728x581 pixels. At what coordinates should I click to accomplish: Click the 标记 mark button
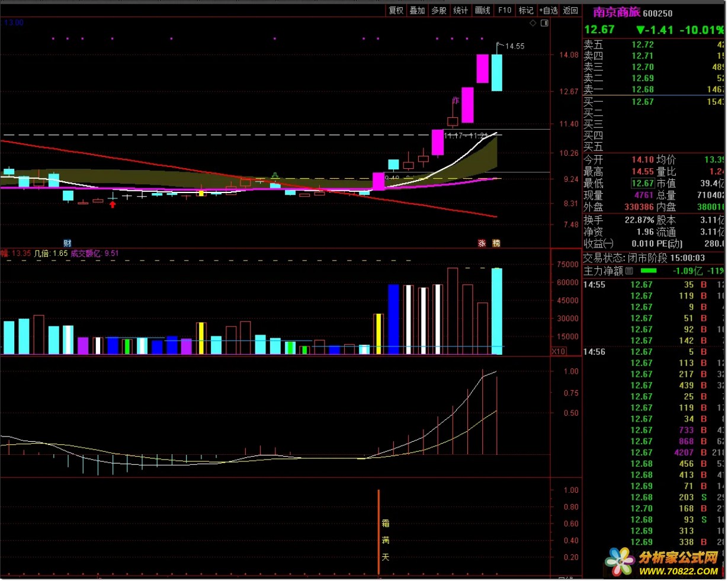coord(526,10)
